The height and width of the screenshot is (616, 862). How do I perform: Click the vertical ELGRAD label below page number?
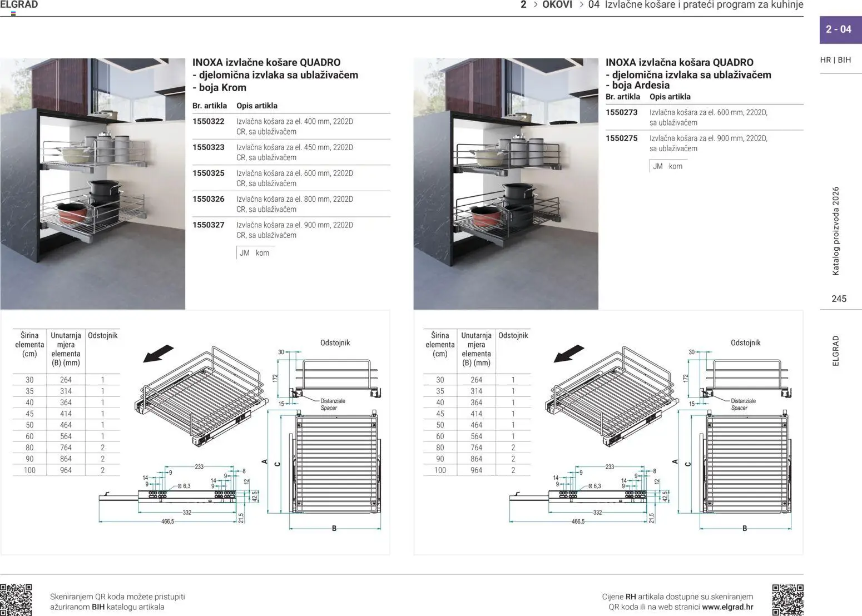coord(835,350)
